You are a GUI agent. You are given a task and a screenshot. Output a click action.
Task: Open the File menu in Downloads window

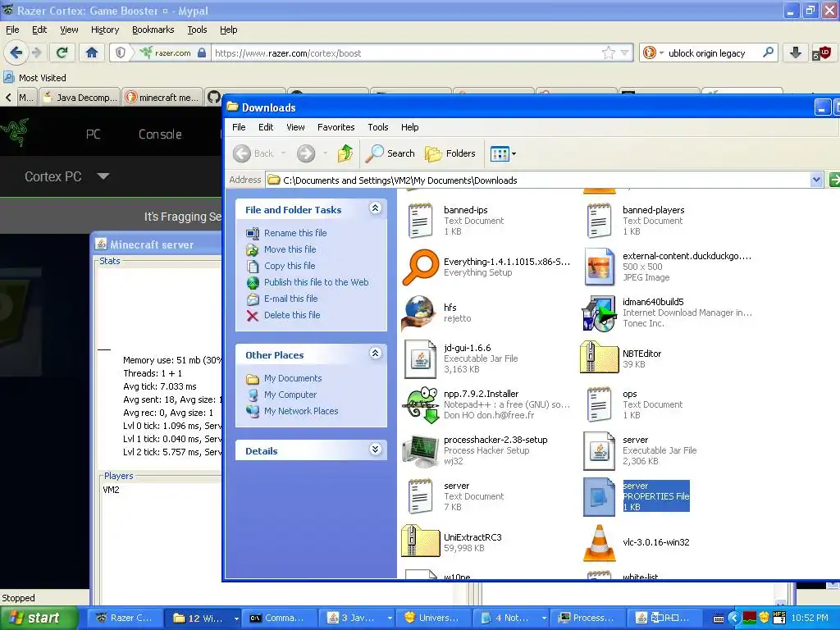239,127
